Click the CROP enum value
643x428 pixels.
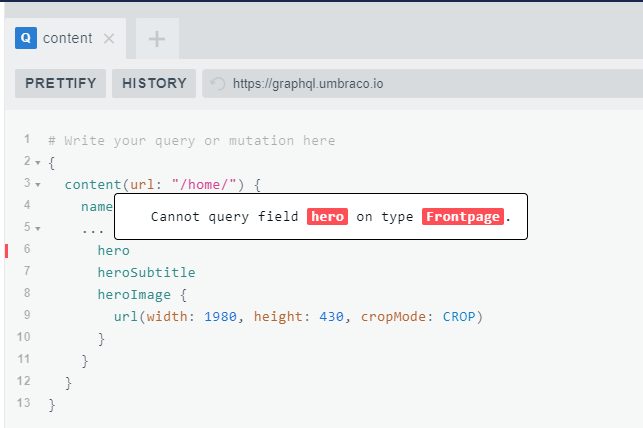tap(459, 317)
